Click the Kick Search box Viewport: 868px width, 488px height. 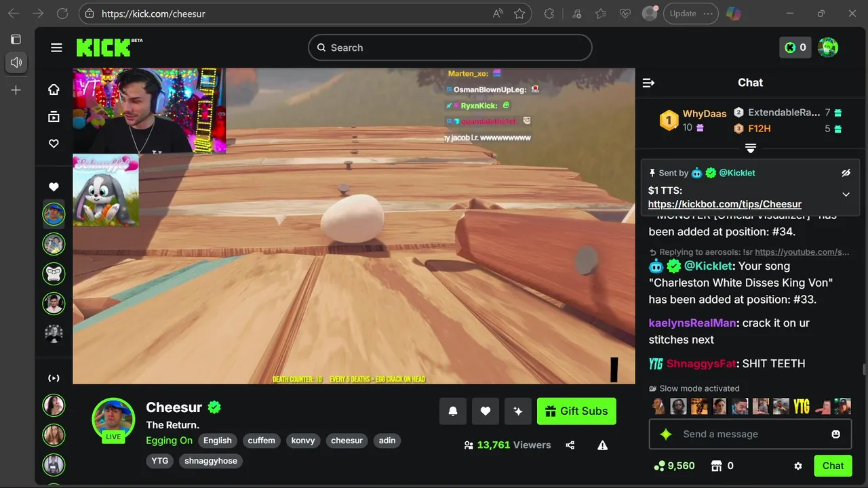[450, 47]
